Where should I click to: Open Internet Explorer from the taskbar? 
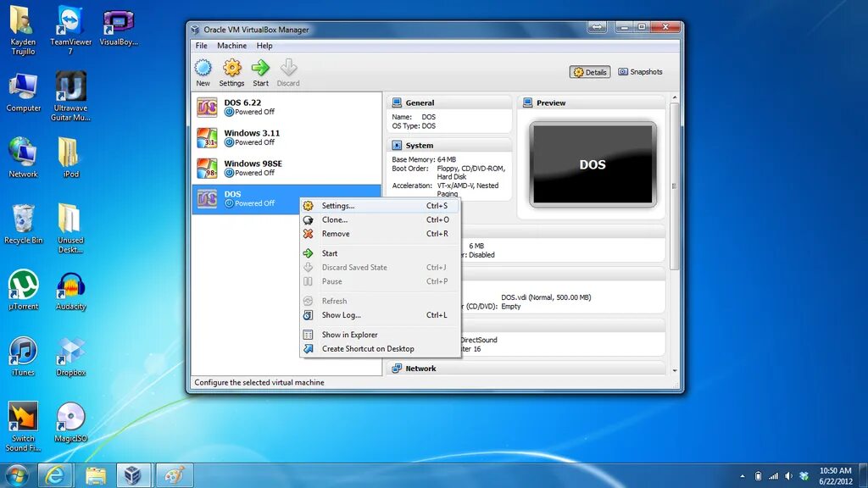pos(55,475)
